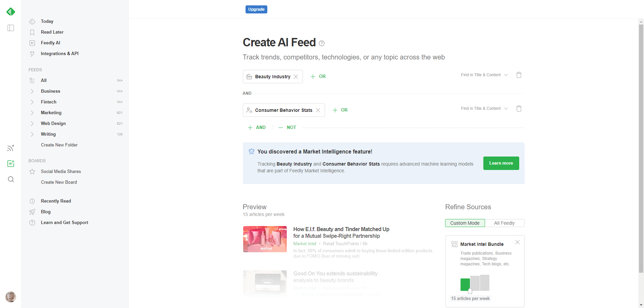644x308 pixels.
Task: Click the Feedly logo icon
Action: (x=10, y=11)
